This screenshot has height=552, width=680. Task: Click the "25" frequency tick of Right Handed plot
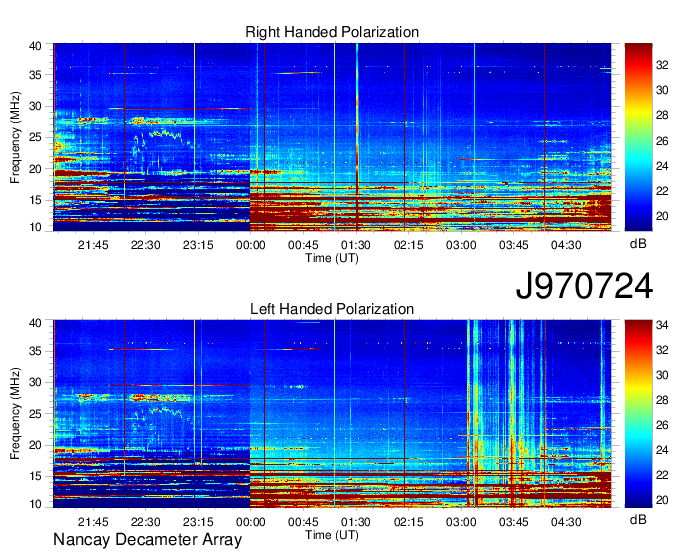point(35,137)
